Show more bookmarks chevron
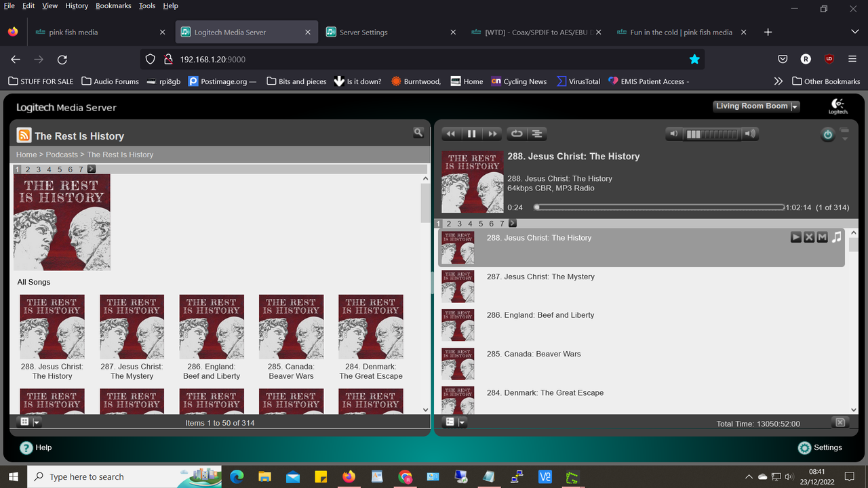The height and width of the screenshot is (488, 868). pos(778,81)
